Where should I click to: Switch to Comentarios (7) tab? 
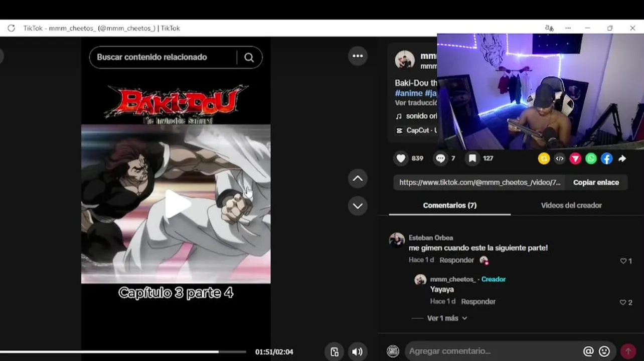[x=449, y=205]
